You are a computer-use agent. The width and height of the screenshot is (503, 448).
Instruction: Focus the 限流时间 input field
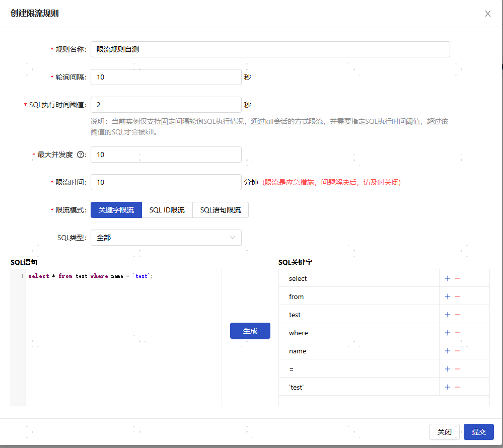click(166, 182)
